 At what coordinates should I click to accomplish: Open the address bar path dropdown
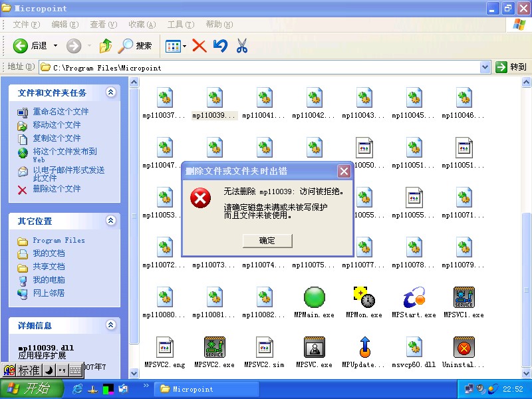pos(485,67)
